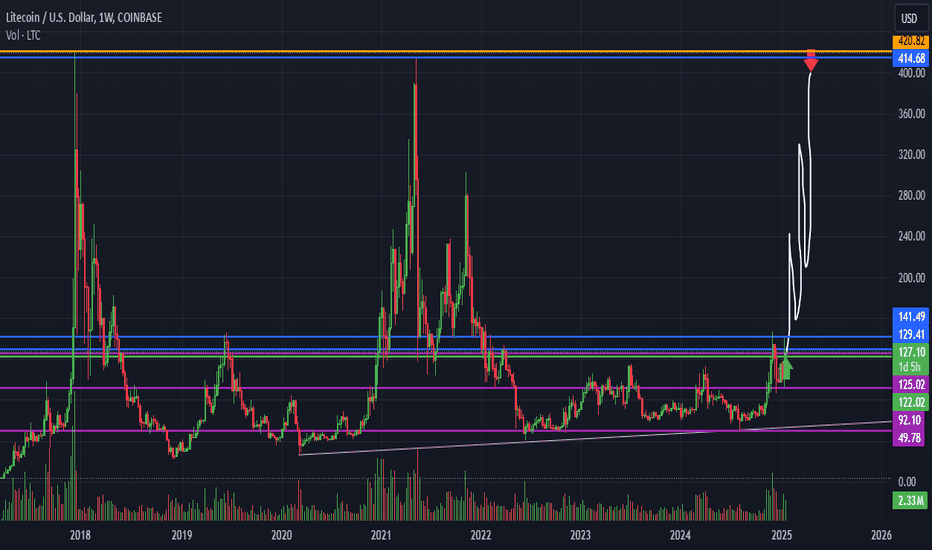This screenshot has height=550, width=932.
Task: Click the 2.33M volume value label
Action: [910, 500]
